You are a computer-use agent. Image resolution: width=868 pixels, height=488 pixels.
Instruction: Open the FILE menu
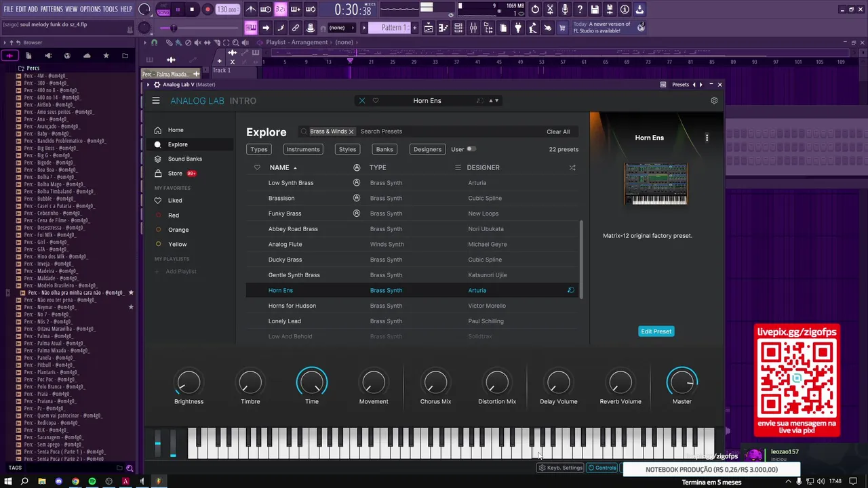8,9
